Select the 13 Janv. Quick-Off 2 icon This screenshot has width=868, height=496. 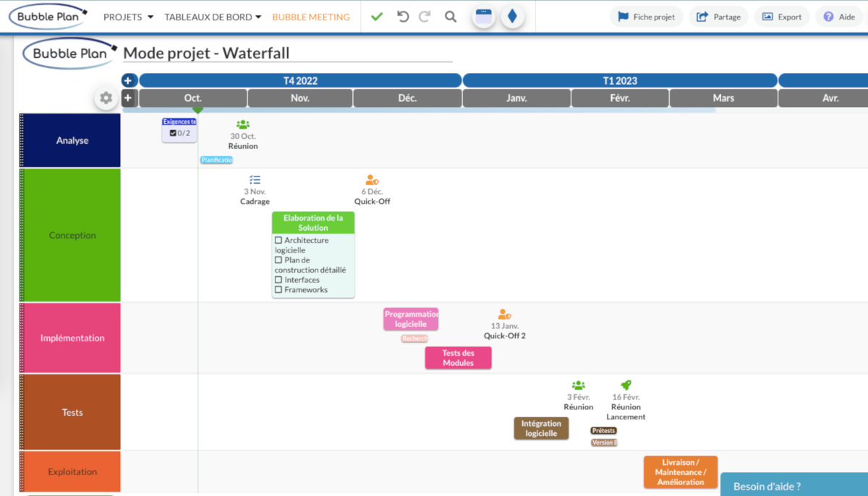(504, 315)
